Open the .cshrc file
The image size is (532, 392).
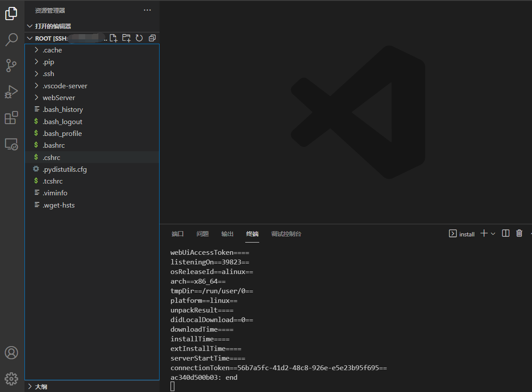[92, 157]
